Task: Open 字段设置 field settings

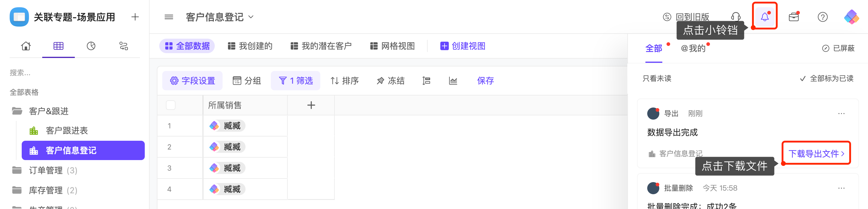Action: (192, 81)
